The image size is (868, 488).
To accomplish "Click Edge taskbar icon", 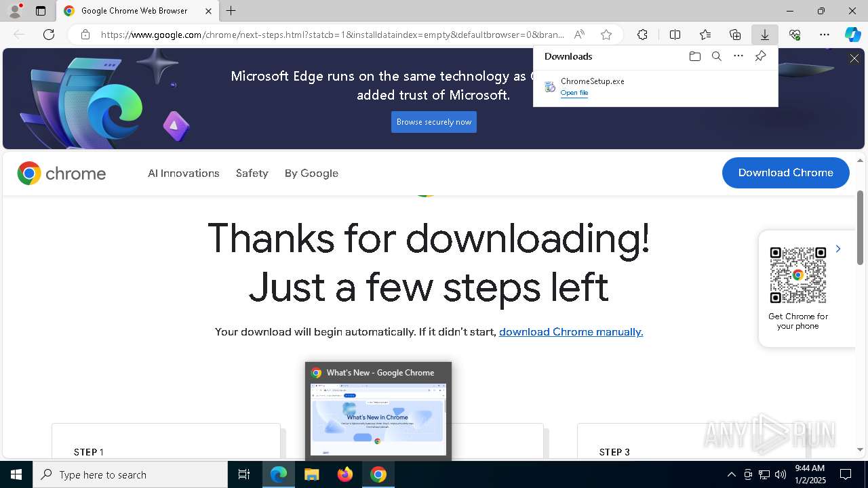I will [x=279, y=474].
